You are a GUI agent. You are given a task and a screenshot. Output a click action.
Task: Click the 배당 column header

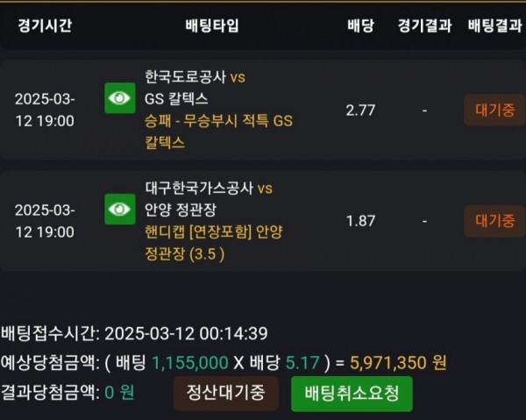coord(360,25)
